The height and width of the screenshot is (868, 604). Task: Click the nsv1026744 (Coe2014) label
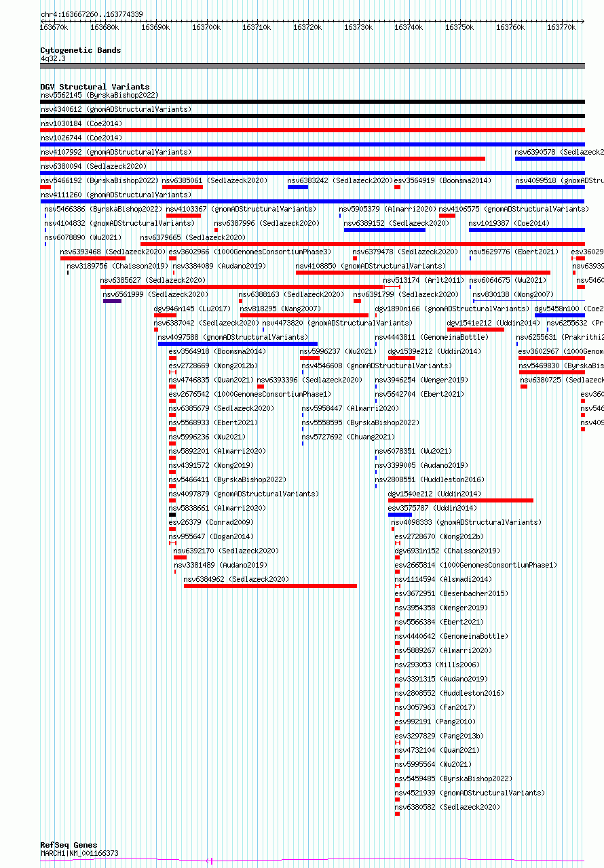point(81,138)
